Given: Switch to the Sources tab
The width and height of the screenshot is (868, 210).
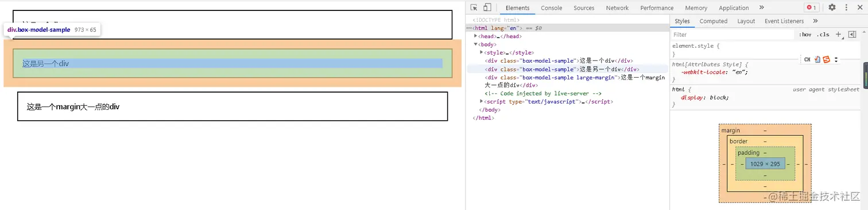Looking at the screenshot, I should 584,8.
